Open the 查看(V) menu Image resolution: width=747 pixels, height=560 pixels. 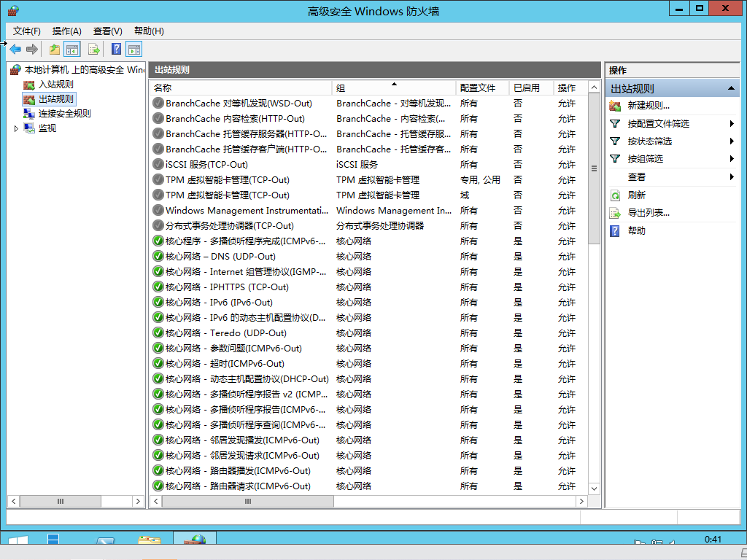tap(108, 31)
